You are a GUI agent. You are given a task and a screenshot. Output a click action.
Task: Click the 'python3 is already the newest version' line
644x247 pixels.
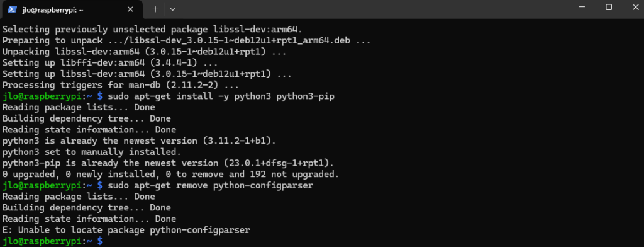coord(139,141)
